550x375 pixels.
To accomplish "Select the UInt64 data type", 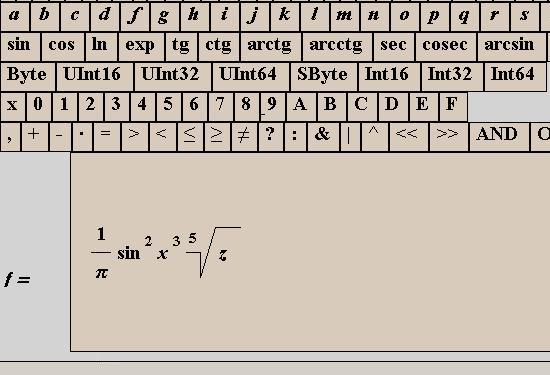I will pyautogui.click(x=250, y=77).
